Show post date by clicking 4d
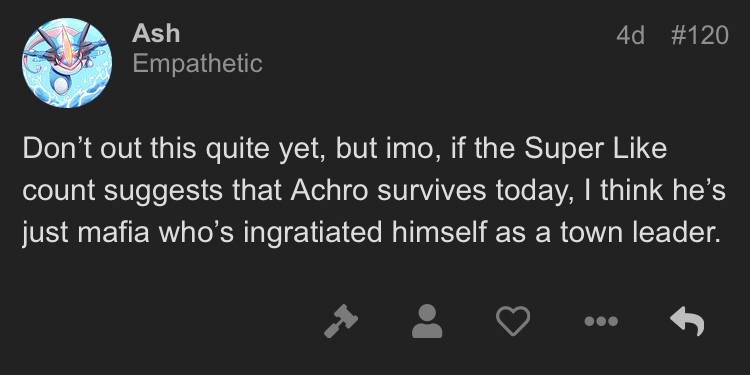750x375 pixels. (630, 35)
